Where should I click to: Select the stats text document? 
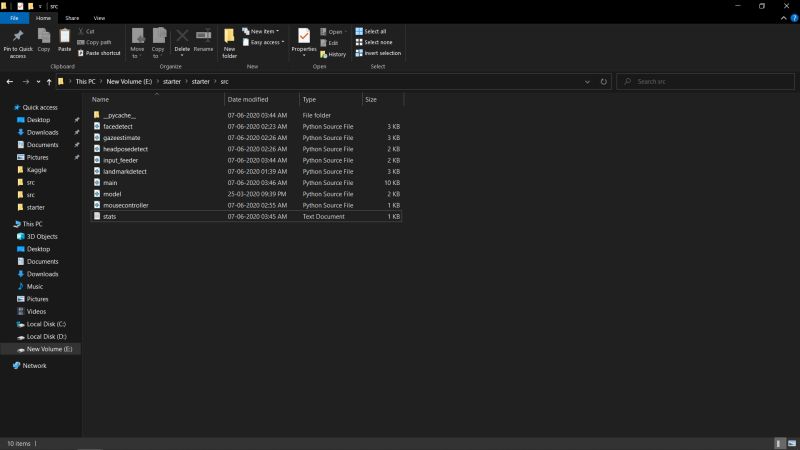pyautogui.click(x=246, y=216)
